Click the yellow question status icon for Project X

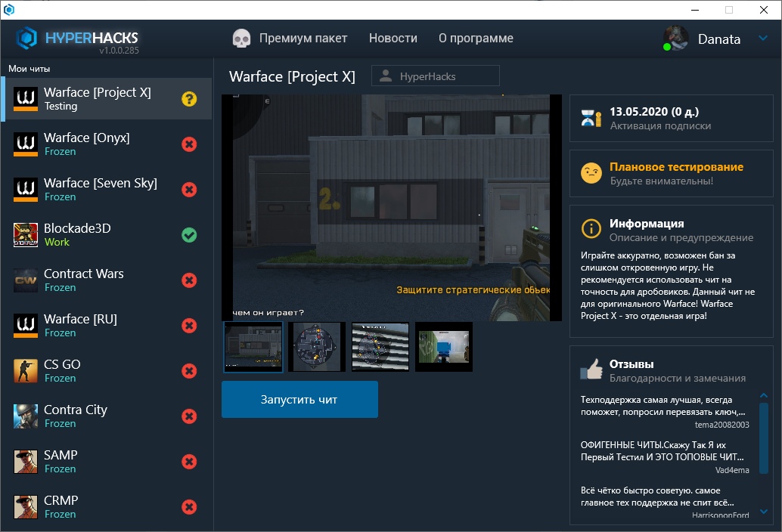coord(189,99)
